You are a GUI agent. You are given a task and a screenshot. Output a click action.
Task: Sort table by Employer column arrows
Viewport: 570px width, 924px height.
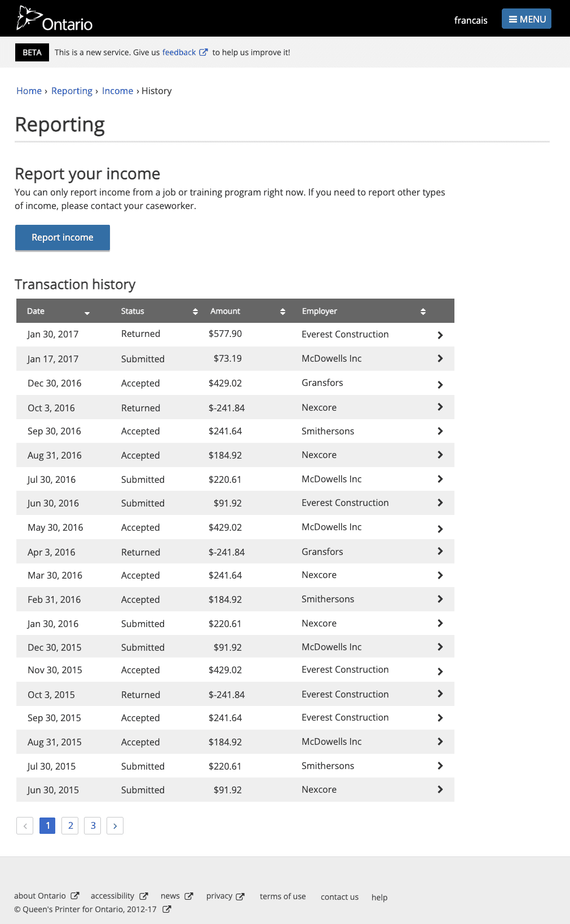coord(423,312)
